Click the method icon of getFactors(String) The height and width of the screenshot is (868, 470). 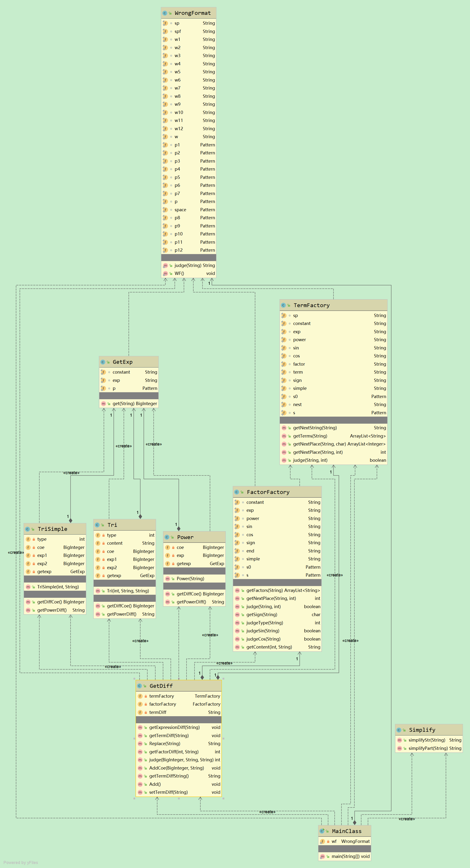(237, 590)
